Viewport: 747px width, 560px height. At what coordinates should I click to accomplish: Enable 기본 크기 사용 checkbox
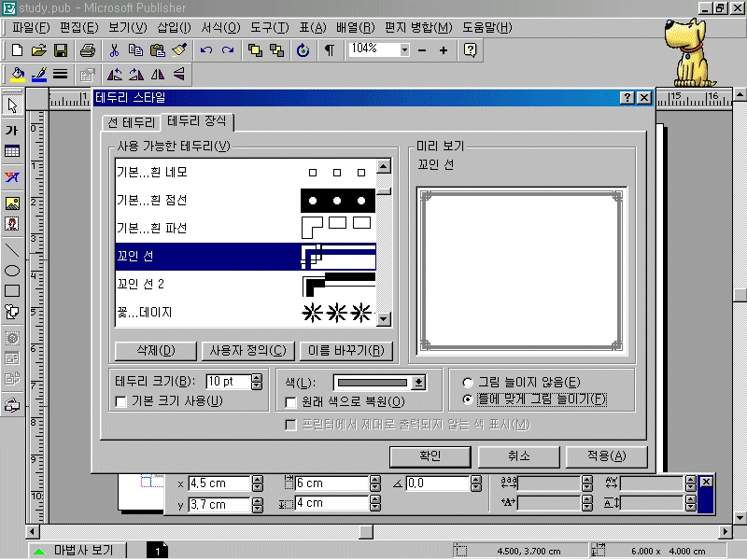pyautogui.click(x=120, y=401)
